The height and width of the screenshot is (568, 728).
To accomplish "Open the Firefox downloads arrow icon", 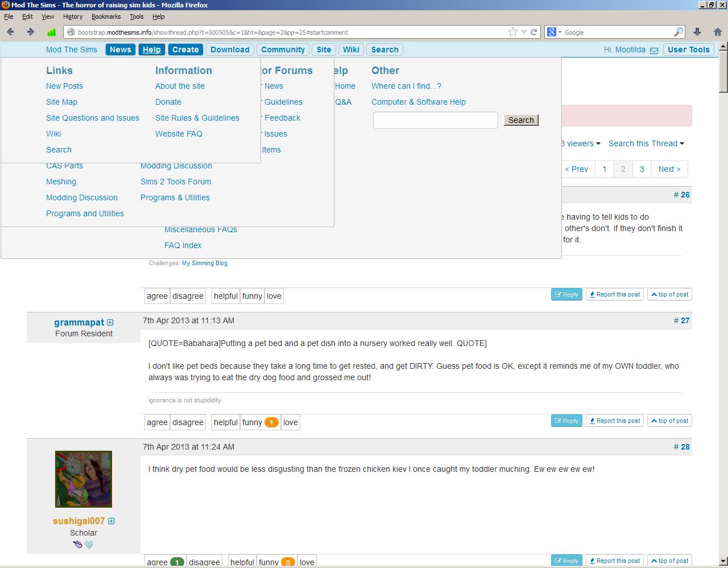I will pyautogui.click(x=697, y=32).
